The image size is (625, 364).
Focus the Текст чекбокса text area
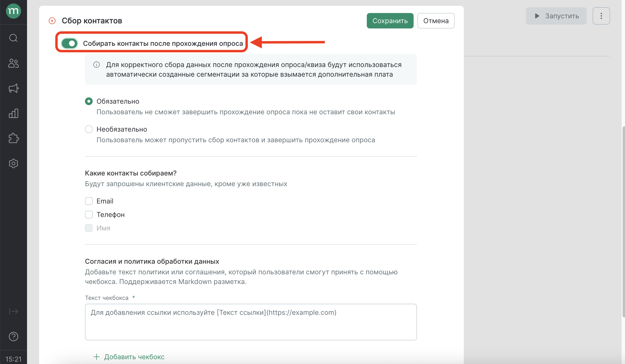point(251,322)
